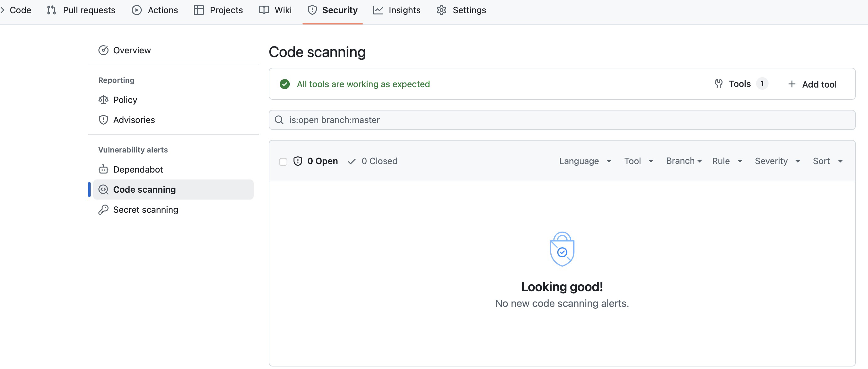The height and width of the screenshot is (369, 868).
Task: Click the Settings gear icon
Action: (442, 10)
